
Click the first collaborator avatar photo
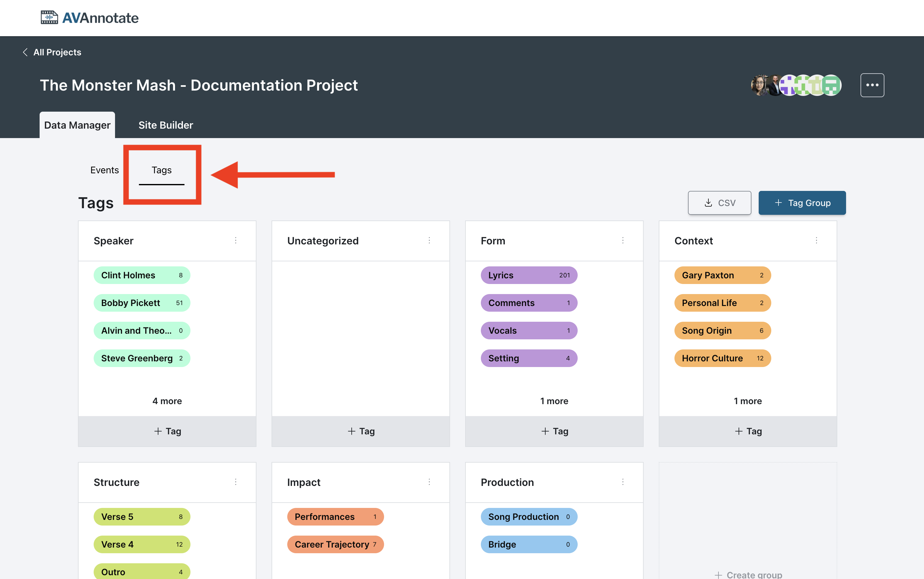[x=760, y=85]
